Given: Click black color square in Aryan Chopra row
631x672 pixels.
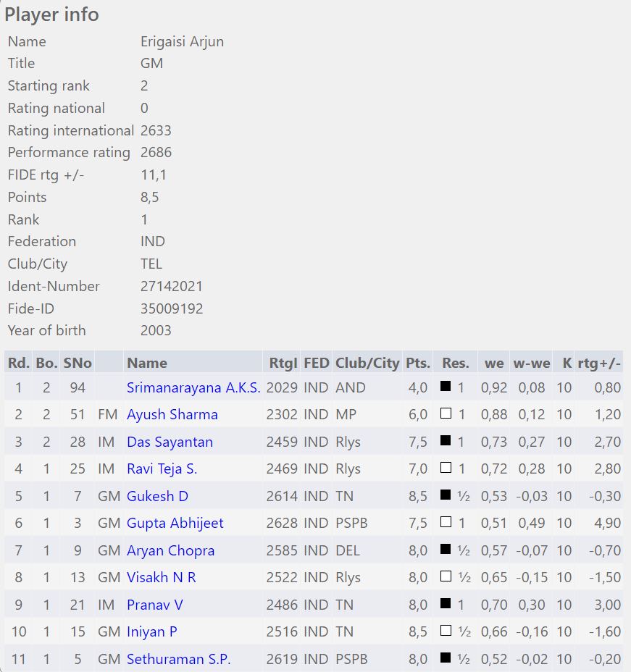Looking at the screenshot, I should (446, 550).
